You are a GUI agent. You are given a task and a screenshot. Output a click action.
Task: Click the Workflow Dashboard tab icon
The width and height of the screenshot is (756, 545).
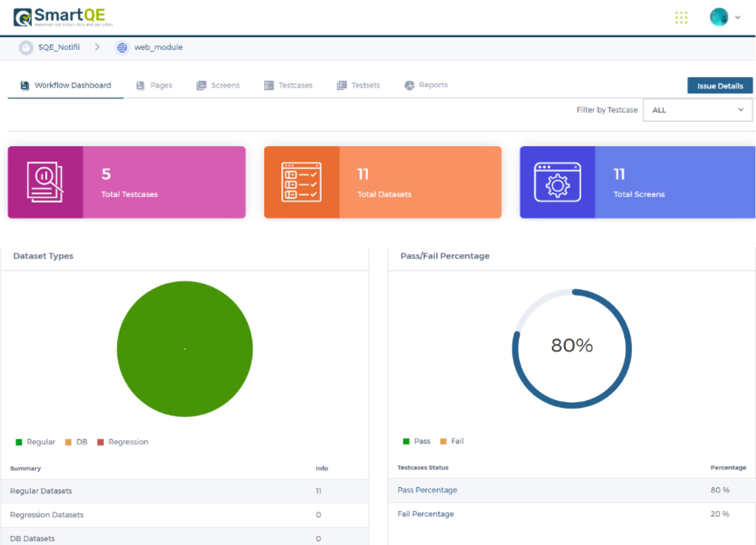click(x=24, y=85)
